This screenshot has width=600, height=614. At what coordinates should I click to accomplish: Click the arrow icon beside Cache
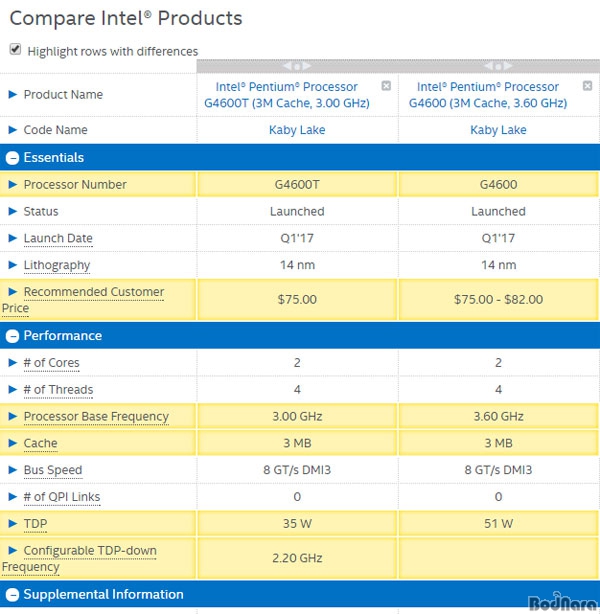pos(13,443)
